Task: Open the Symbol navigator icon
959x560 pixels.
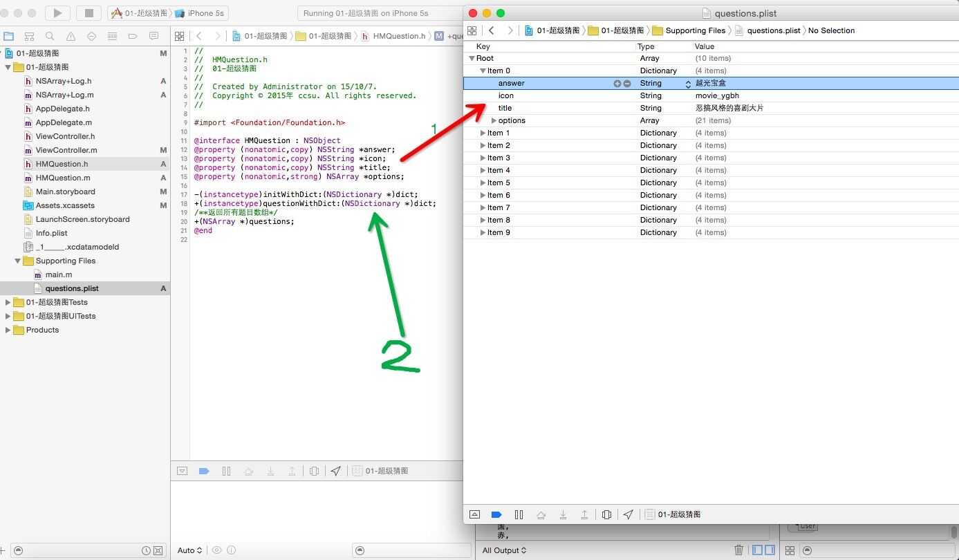Action: point(29,36)
